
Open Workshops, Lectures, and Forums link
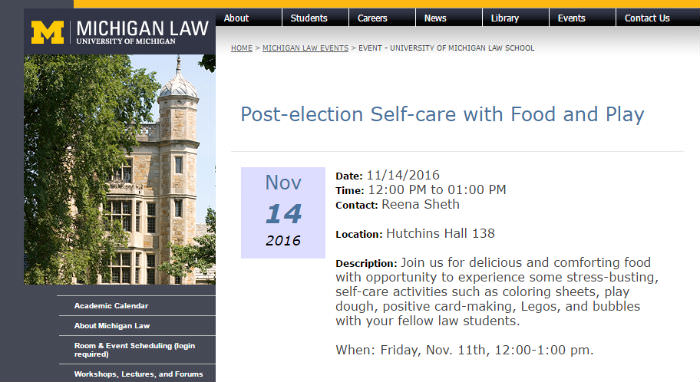coord(137,374)
